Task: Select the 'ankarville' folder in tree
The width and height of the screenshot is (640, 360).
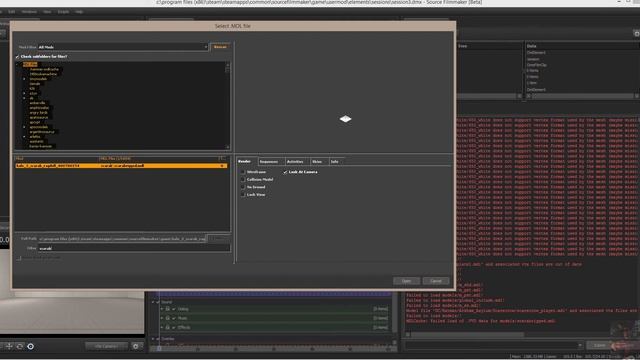Action: coord(38,103)
